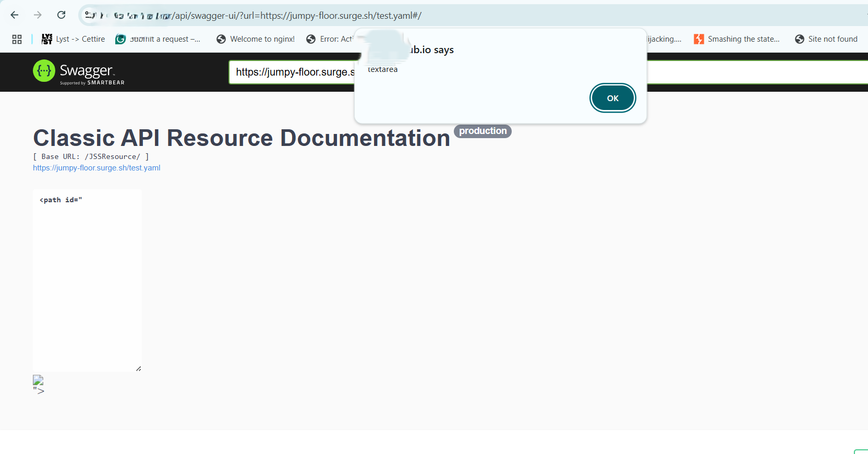
Task: Open the Lyst -> Cettire bookmark
Action: pyautogui.click(x=74, y=39)
